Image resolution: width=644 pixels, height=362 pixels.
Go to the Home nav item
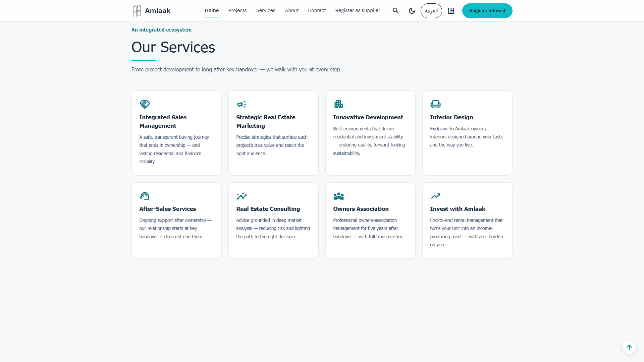tap(212, 10)
